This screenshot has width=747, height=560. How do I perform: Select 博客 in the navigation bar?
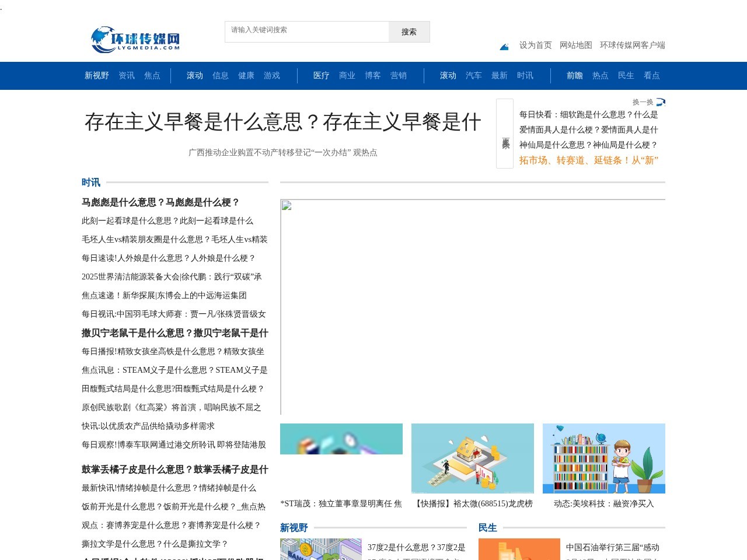(373, 75)
